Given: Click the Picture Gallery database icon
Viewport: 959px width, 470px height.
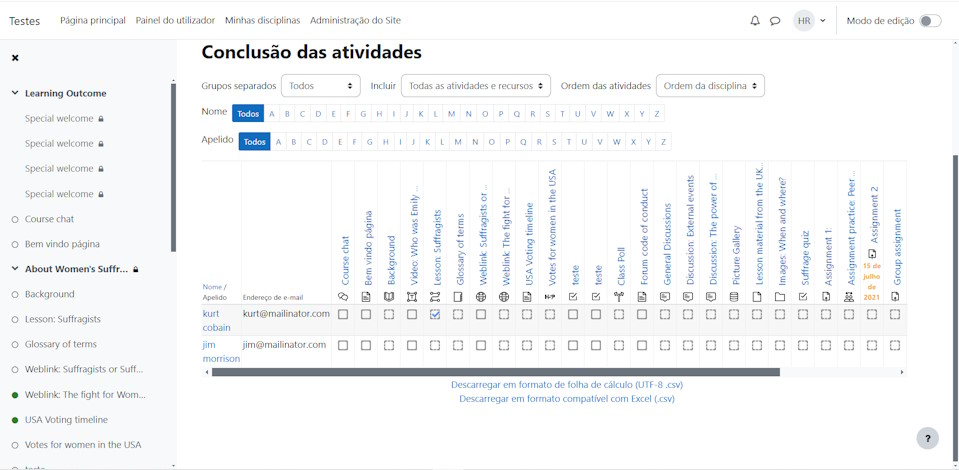Looking at the screenshot, I should pyautogui.click(x=734, y=297).
